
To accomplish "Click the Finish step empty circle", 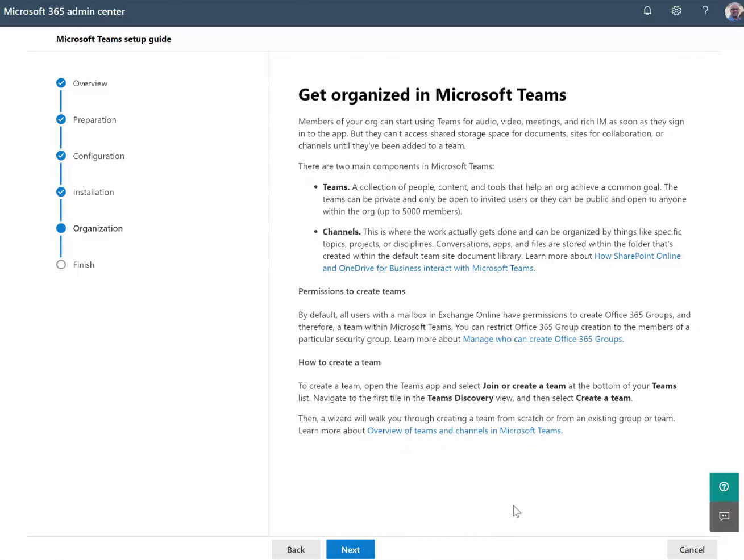I will tap(61, 265).
